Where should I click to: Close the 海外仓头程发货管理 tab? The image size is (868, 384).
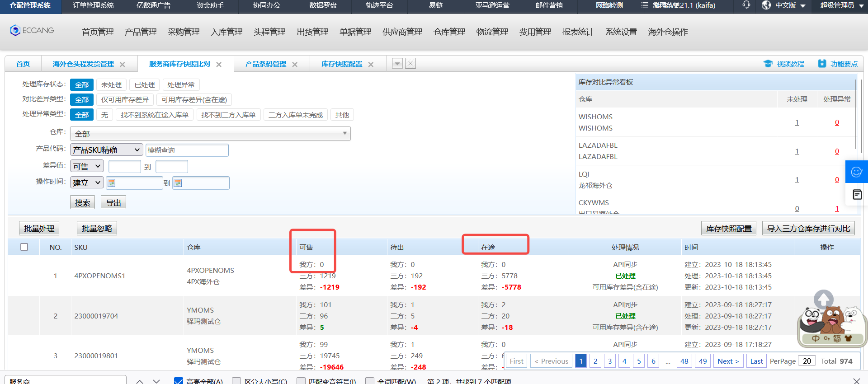(x=123, y=65)
